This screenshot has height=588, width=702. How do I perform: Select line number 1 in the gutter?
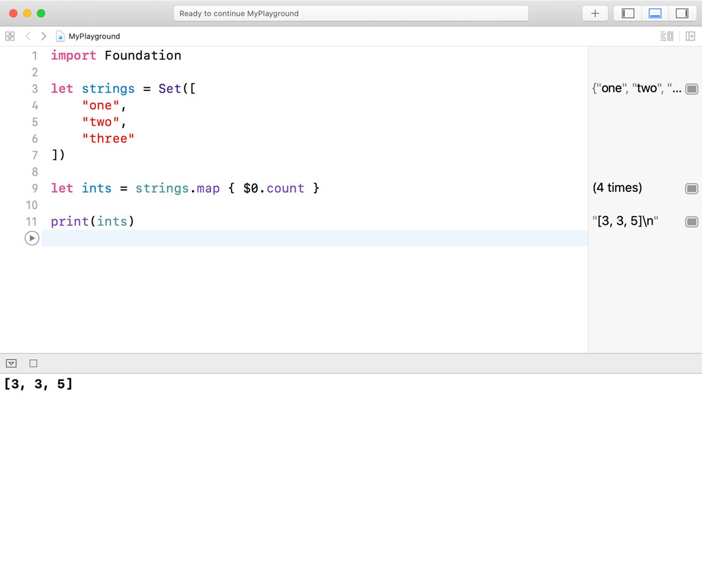tap(34, 56)
